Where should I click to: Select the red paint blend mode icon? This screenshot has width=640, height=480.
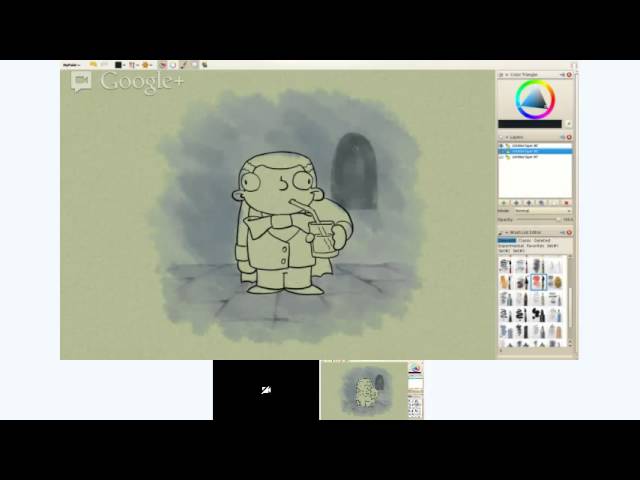pos(162,65)
